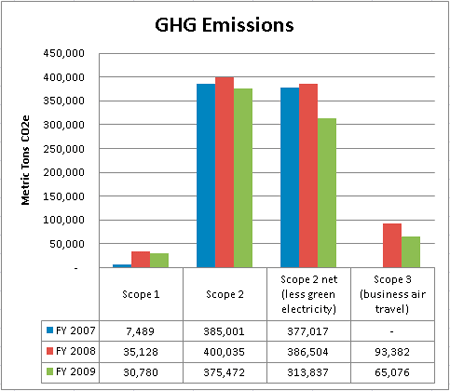Image resolution: width=450 pixels, height=391 pixels.
Task: Click the red FY 2008 legend swatch
Action: [50, 351]
